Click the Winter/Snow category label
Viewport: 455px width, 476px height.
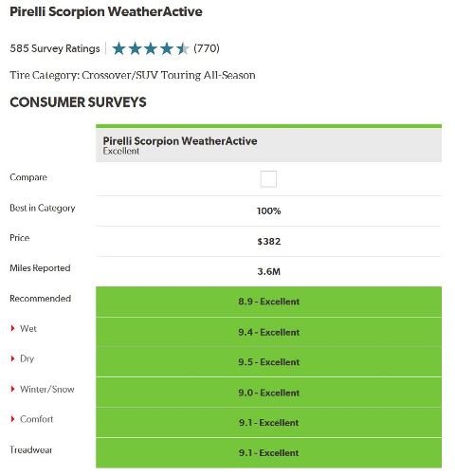[47, 389]
